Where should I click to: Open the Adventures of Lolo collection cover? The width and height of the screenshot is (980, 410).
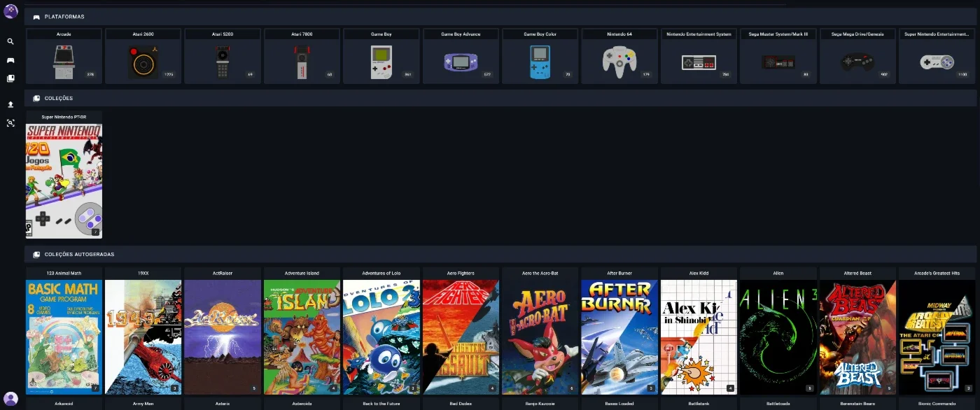tap(381, 337)
